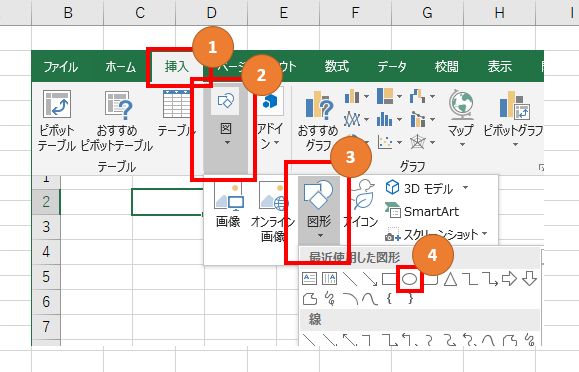This screenshot has width=579, height=372.
Task: Open the 図形 shapes dropdown
Action: [319, 211]
